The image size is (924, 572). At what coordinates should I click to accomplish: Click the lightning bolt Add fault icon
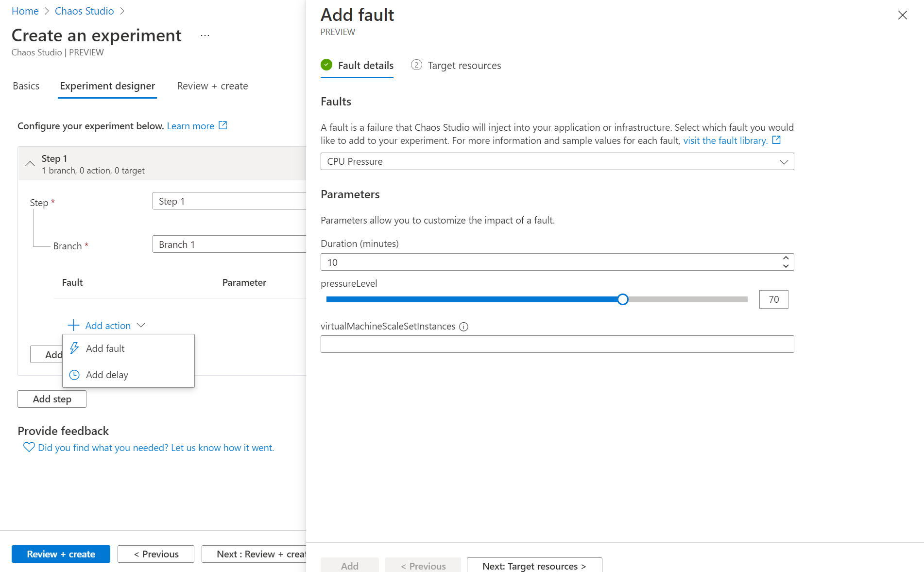point(74,348)
